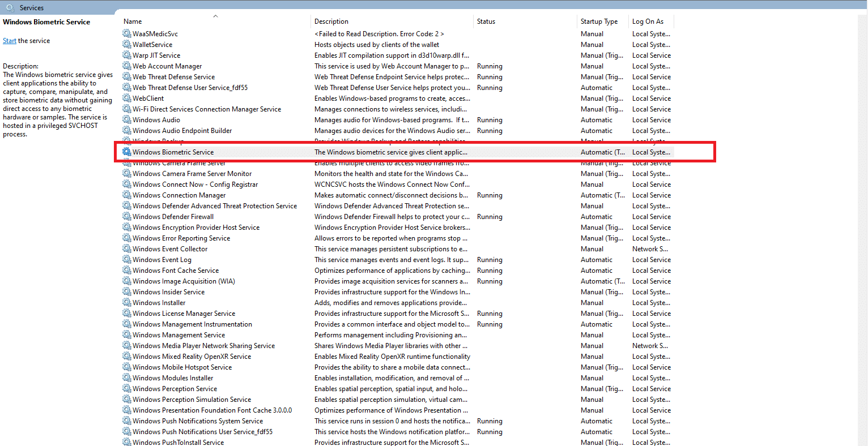Select the Windows Biometric Service row name
This screenshot has width=868, height=446.
[173, 152]
